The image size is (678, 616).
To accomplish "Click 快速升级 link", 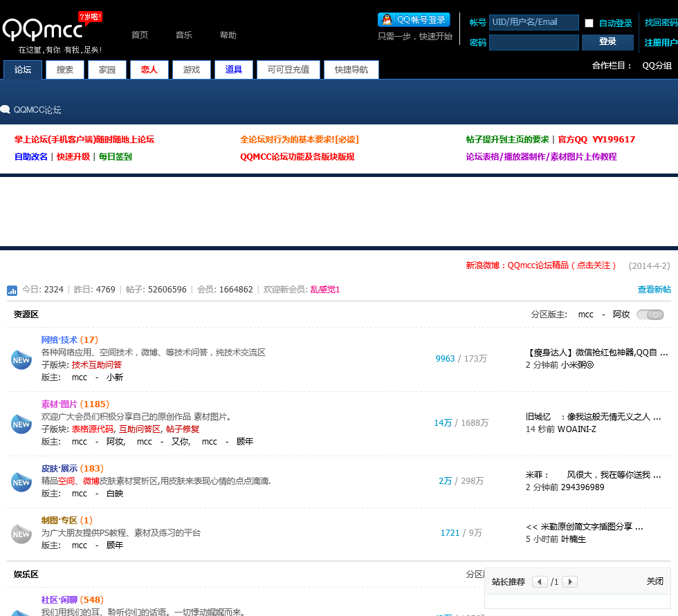I will 73,157.
